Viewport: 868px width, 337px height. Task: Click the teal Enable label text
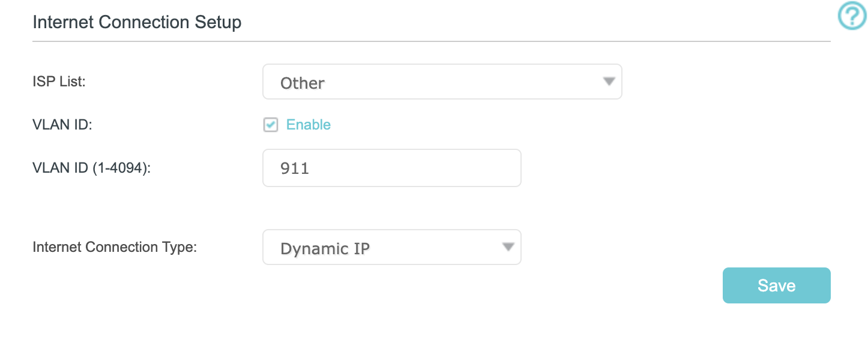309,125
